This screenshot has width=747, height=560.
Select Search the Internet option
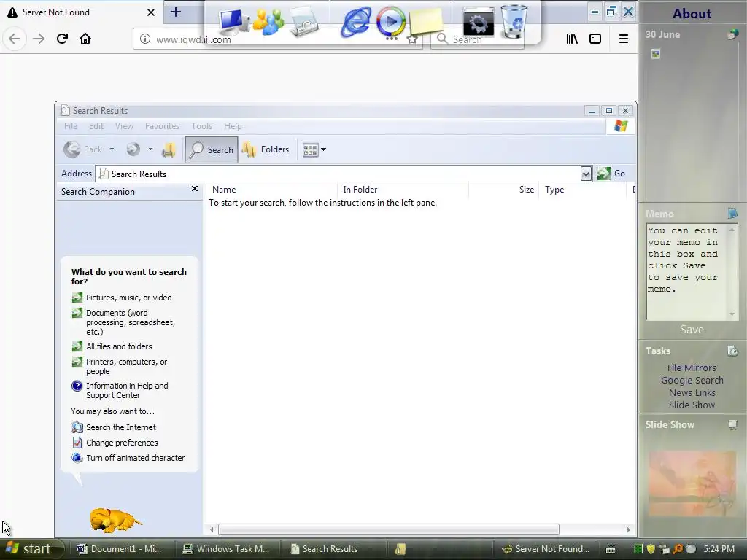tap(114, 427)
